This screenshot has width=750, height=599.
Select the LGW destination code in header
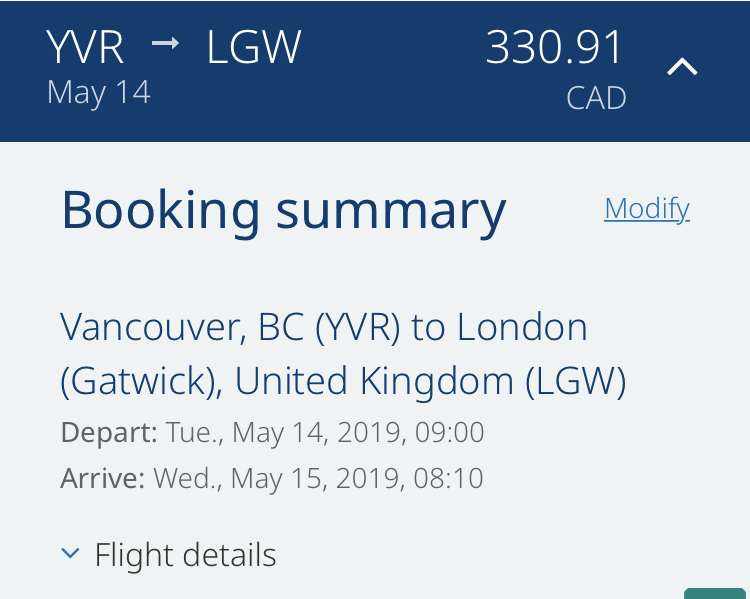click(254, 47)
